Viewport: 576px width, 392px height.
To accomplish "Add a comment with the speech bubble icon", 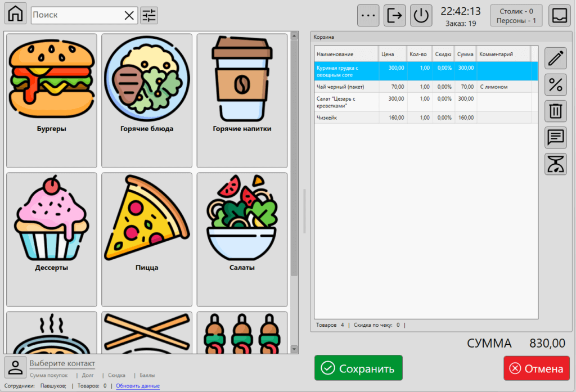I will tap(556, 137).
